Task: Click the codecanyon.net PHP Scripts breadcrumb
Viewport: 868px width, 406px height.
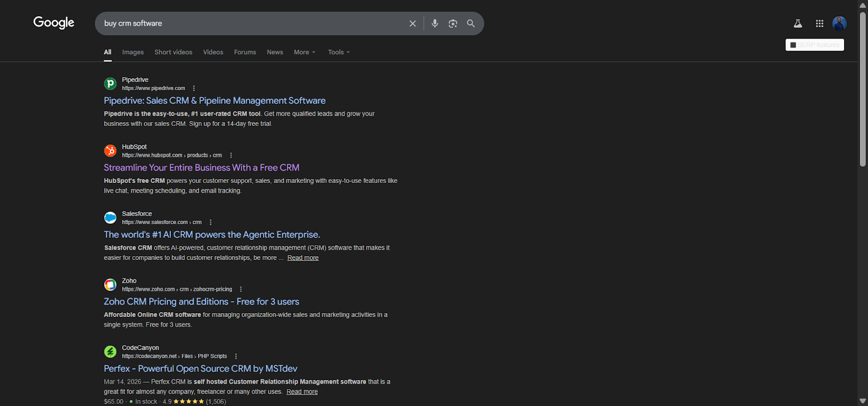Action: [x=174, y=357]
